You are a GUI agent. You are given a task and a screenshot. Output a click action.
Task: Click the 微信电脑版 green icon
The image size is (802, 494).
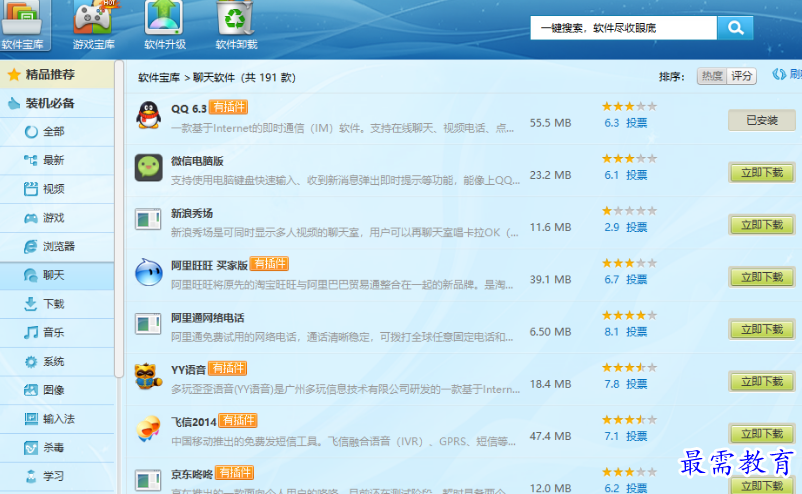(x=149, y=168)
